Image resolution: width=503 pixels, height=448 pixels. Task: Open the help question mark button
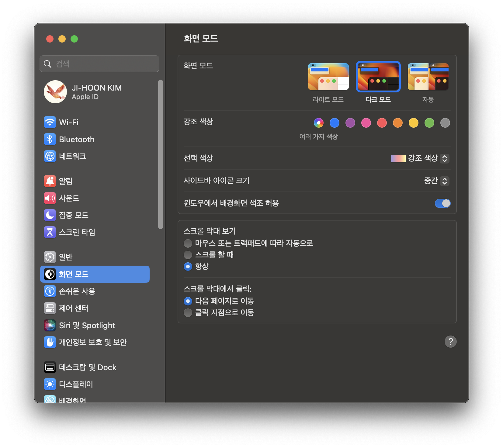[x=450, y=342]
